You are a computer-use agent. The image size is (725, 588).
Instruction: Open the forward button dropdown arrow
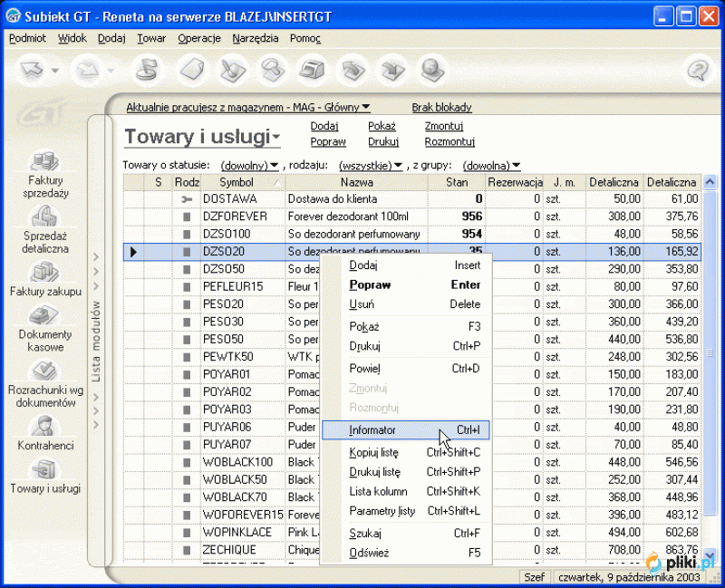[111, 71]
